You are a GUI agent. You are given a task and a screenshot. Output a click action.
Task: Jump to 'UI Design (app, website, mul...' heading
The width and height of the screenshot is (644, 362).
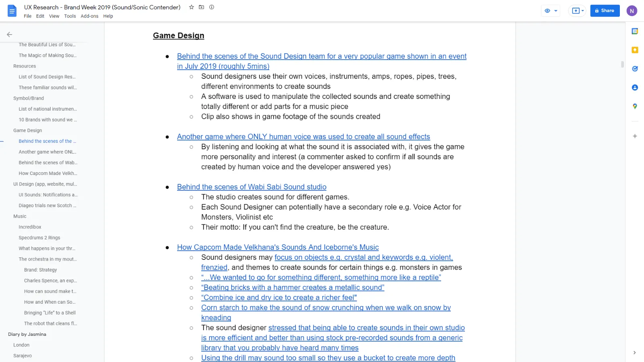(x=45, y=184)
